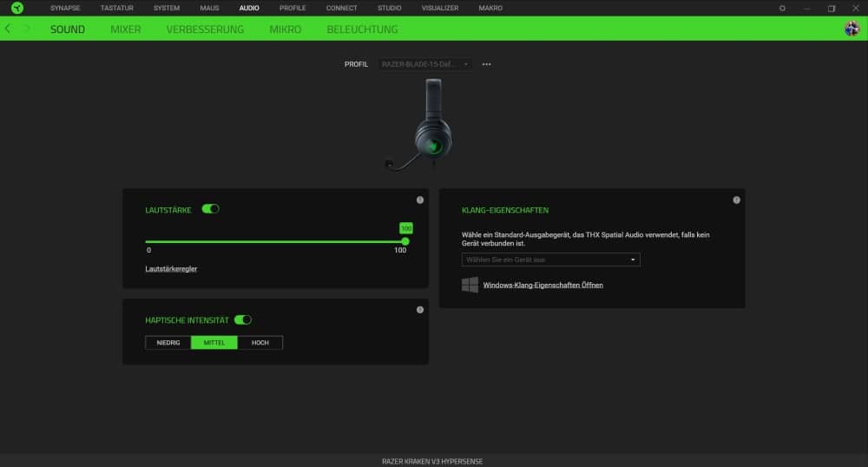Open Windows-Klang-Eigenschaften link
This screenshot has width=868, height=467.
(x=542, y=285)
